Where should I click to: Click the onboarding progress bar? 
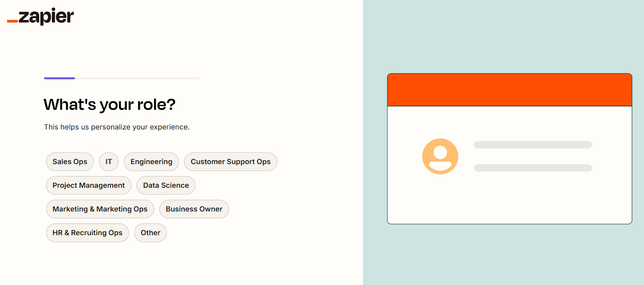click(x=122, y=78)
